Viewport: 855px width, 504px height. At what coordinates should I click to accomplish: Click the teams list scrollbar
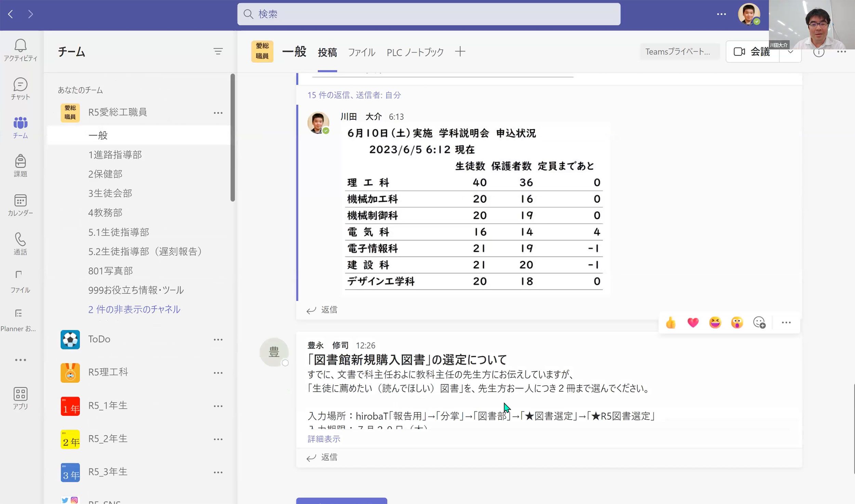(x=233, y=138)
